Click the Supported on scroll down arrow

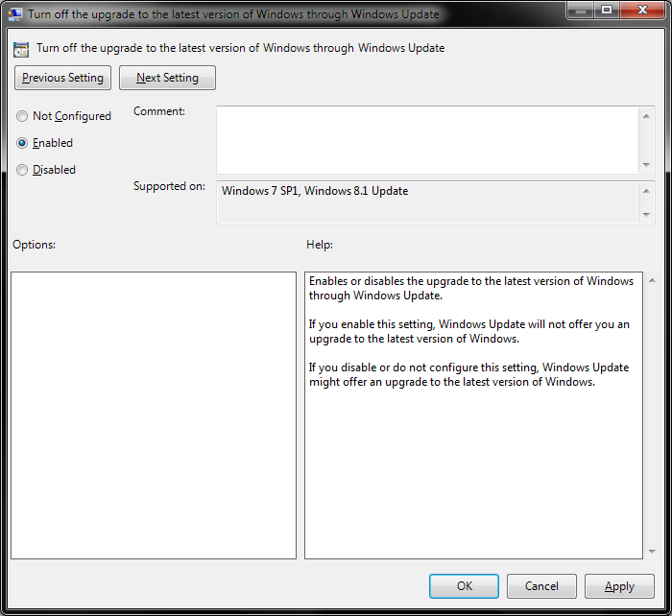(x=646, y=215)
